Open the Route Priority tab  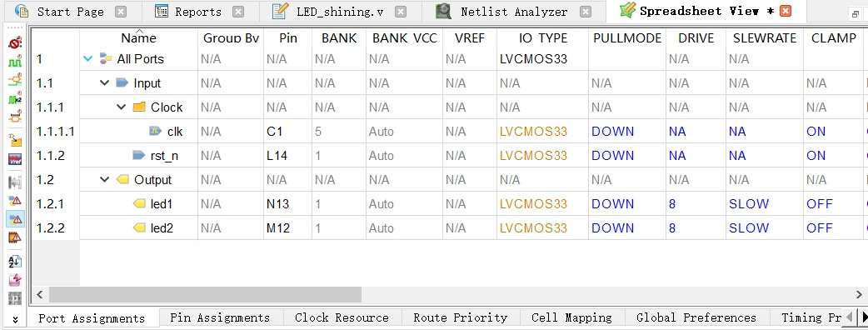461,317
